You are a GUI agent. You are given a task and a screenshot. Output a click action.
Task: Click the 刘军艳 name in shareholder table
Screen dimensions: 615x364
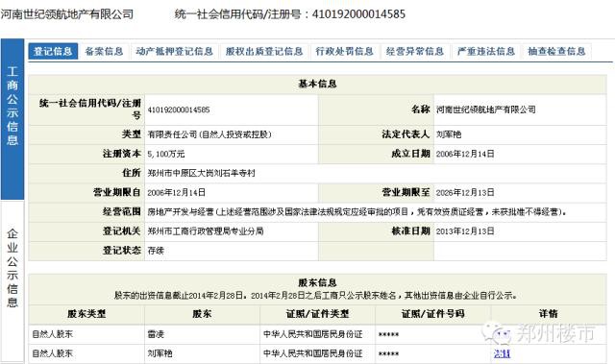click(x=160, y=353)
